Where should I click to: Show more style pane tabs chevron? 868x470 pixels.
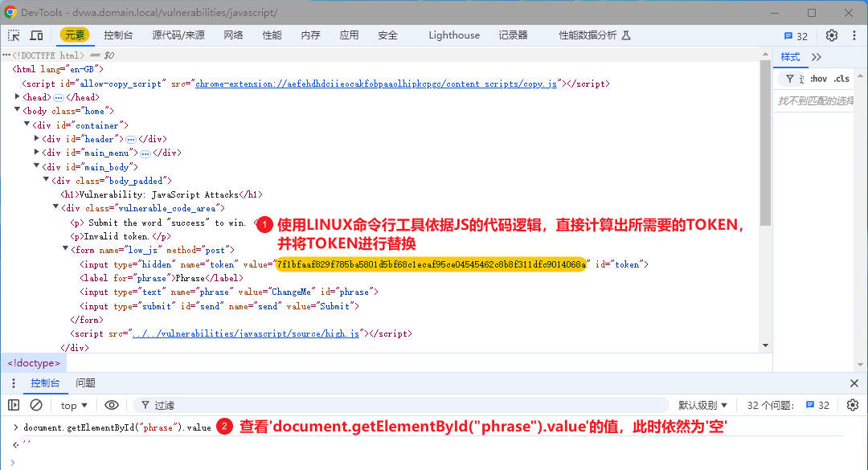click(x=817, y=57)
